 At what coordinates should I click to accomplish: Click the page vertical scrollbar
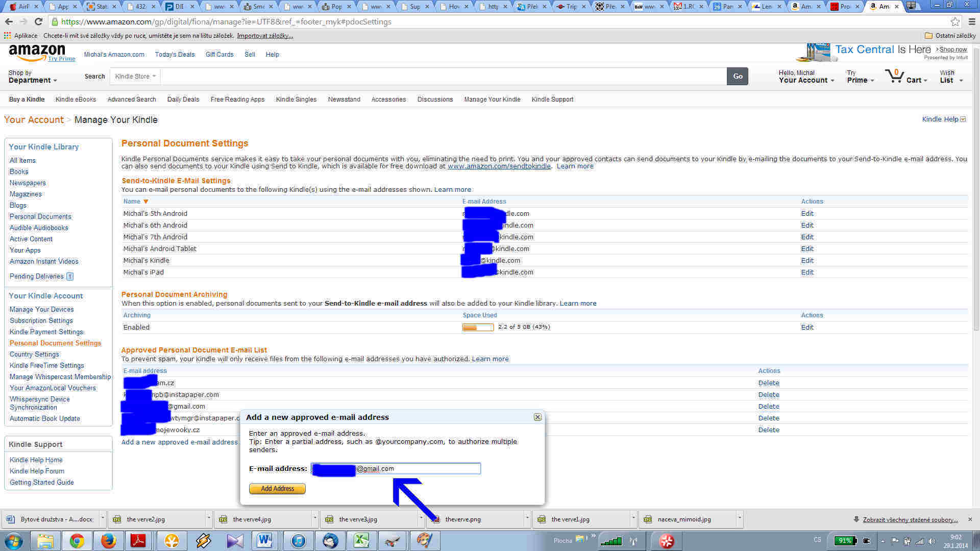click(x=976, y=189)
